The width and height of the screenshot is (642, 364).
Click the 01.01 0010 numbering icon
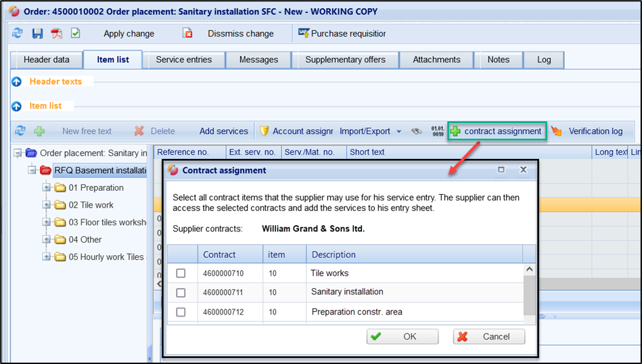coord(437,131)
